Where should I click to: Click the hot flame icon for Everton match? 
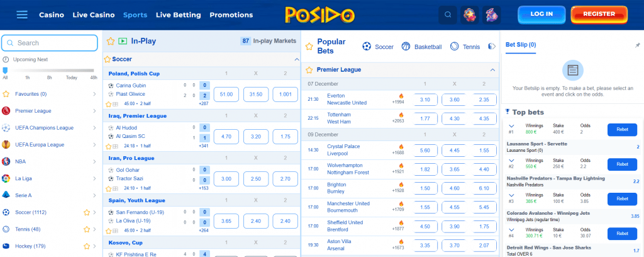click(x=401, y=96)
